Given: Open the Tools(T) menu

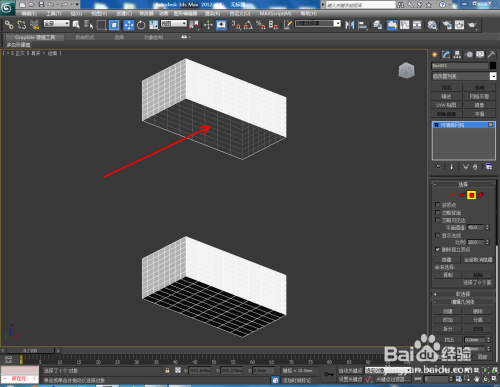Looking at the screenshot, I should [x=53, y=13].
